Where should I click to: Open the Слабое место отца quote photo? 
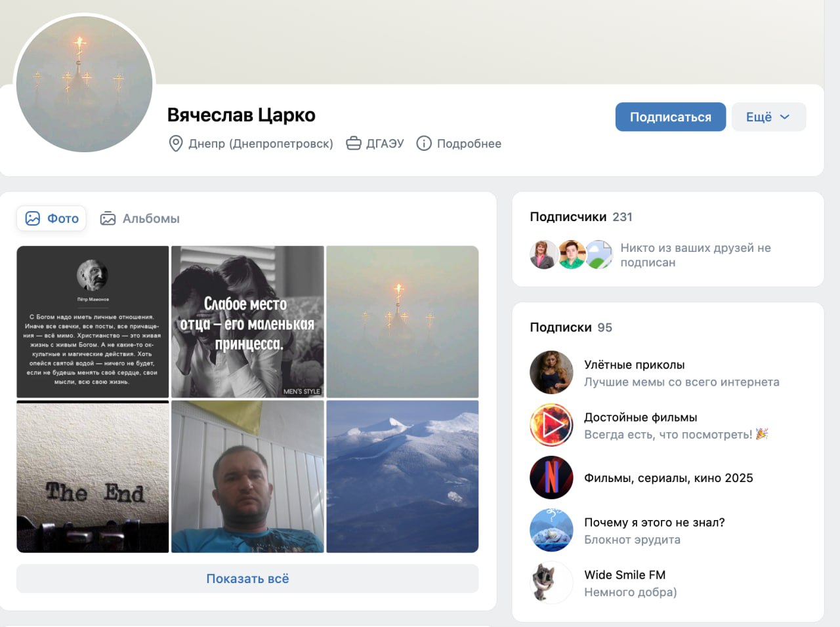pyautogui.click(x=247, y=321)
